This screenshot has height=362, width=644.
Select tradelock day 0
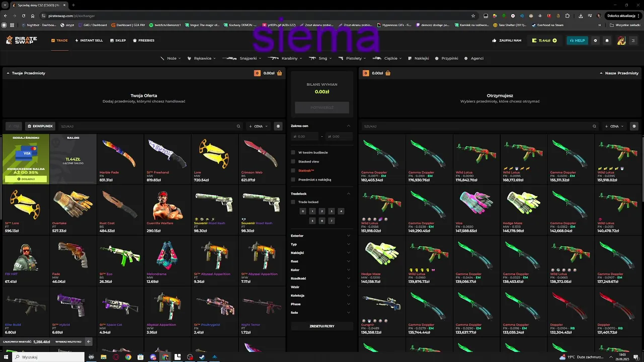pyautogui.click(x=303, y=211)
